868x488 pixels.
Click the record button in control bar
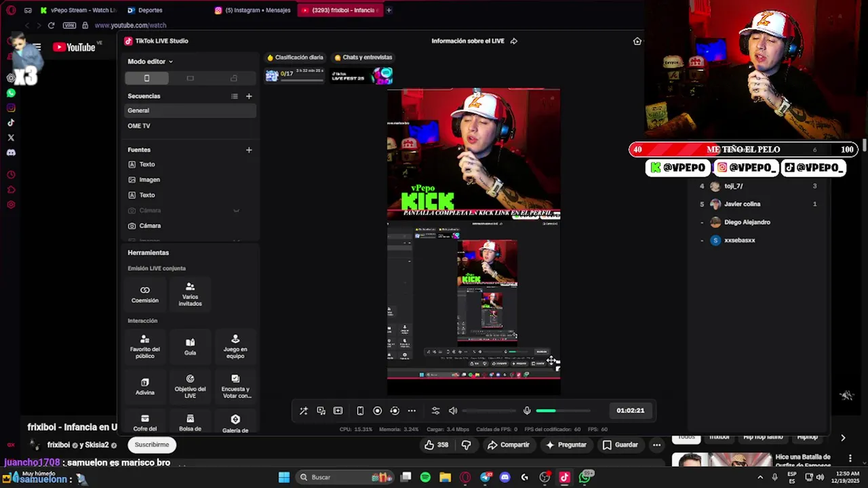[377, 411]
